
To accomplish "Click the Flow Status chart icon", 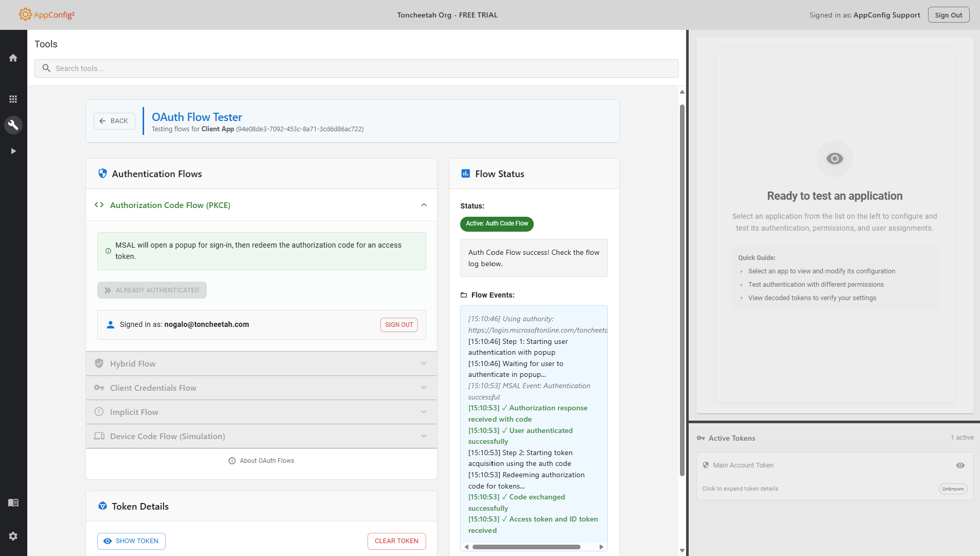I will pos(466,173).
